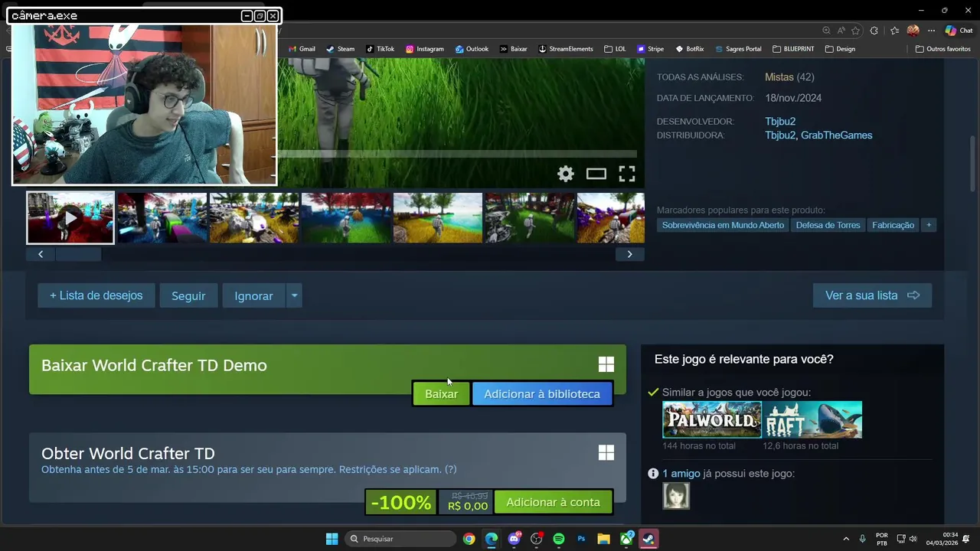Viewport: 980px width, 551px height.
Task: Click video progress bar
Action: coord(457,154)
